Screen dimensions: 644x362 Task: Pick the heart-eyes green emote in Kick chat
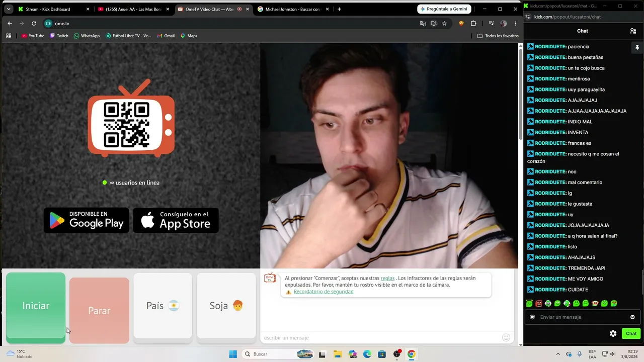coord(614,303)
